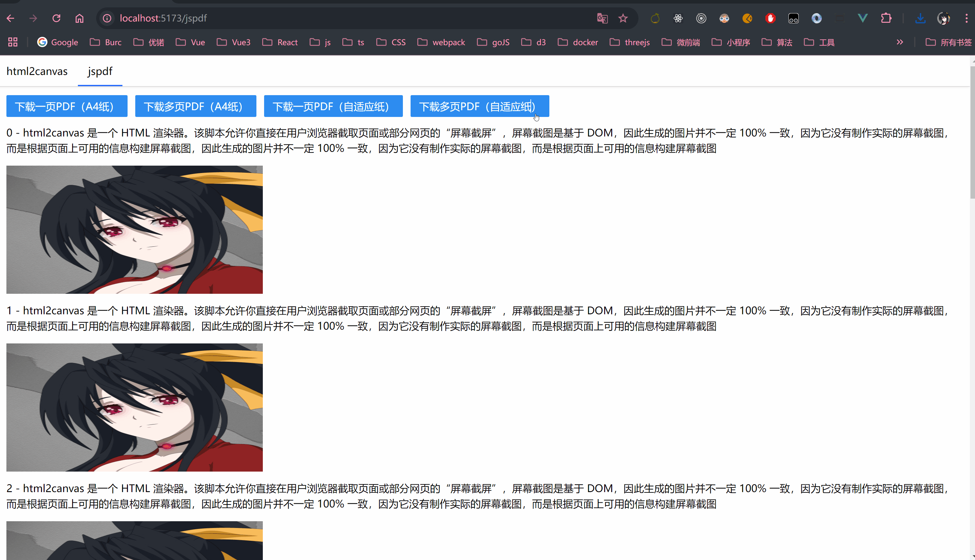Open the webpack bookmark folder
The height and width of the screenshot is (560, 975).
coord(441,42)
